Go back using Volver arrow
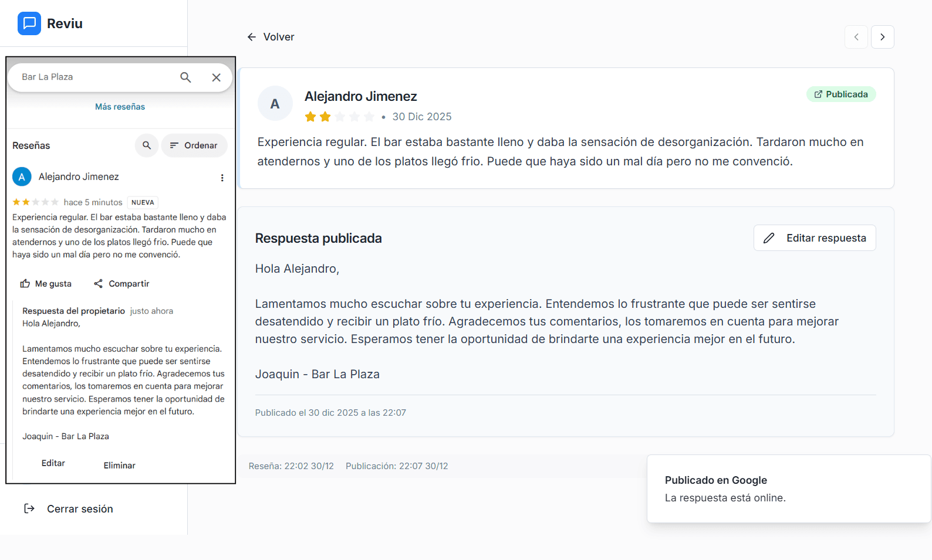 (271, 37)
